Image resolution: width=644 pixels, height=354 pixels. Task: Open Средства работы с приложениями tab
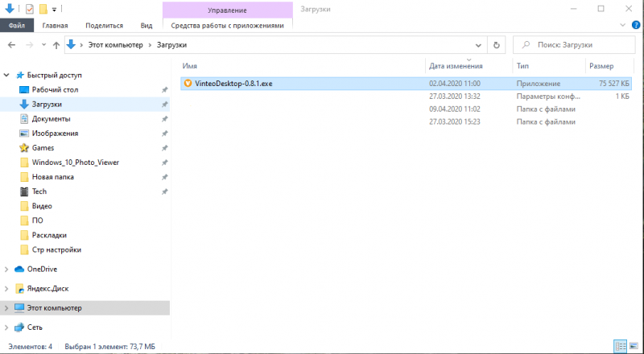click(x=228, y=26)
